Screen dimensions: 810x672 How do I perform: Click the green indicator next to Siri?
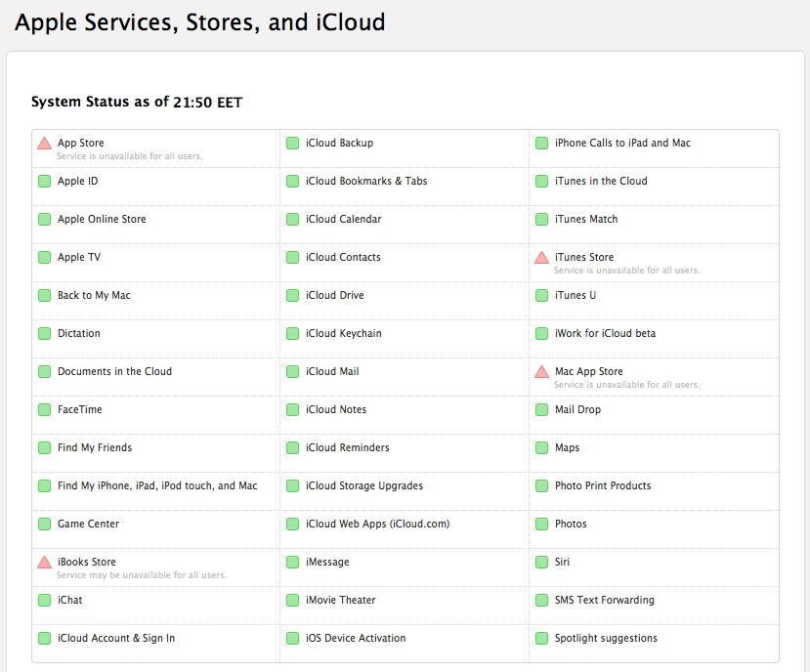pos(541,563)
